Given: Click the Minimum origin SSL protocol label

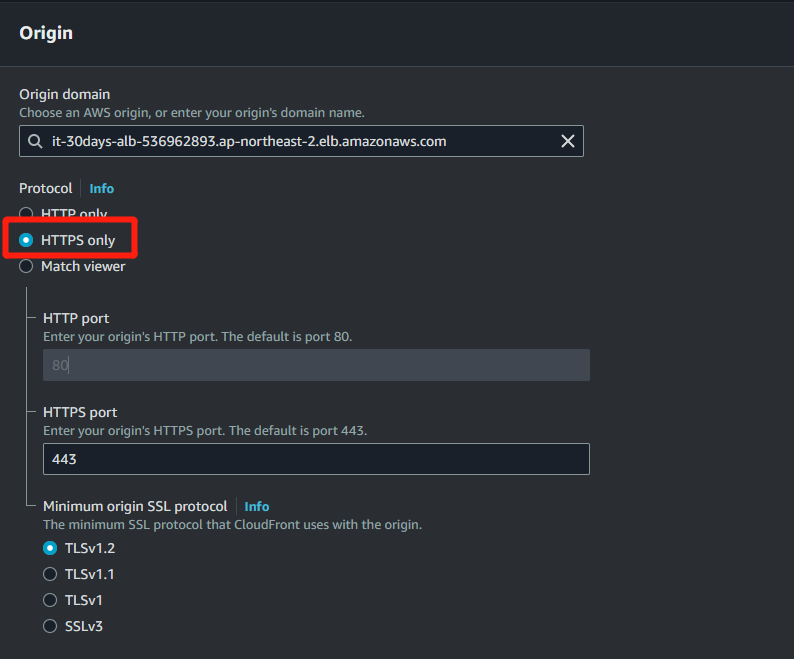Looking at the screenshot, I should (135, 507).
